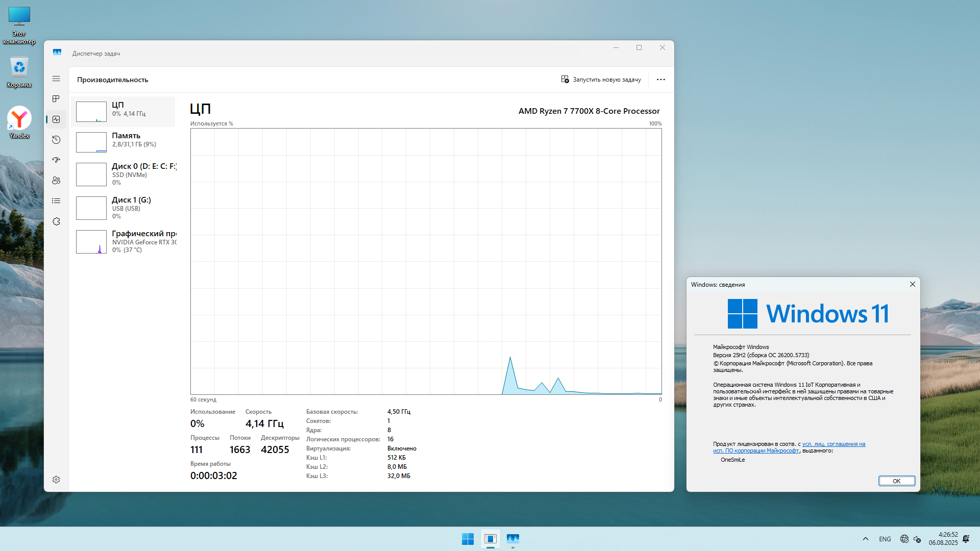Screen dimensions: 980x551
Task: Open the App history icon in sidebar
Action: click(x=56, y=140)
